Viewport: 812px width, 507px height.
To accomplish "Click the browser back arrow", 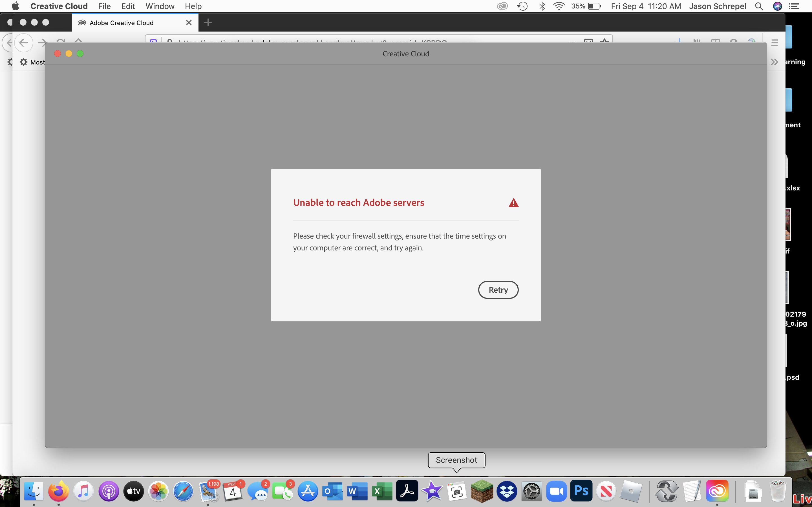I will click(x=23, y=43).
